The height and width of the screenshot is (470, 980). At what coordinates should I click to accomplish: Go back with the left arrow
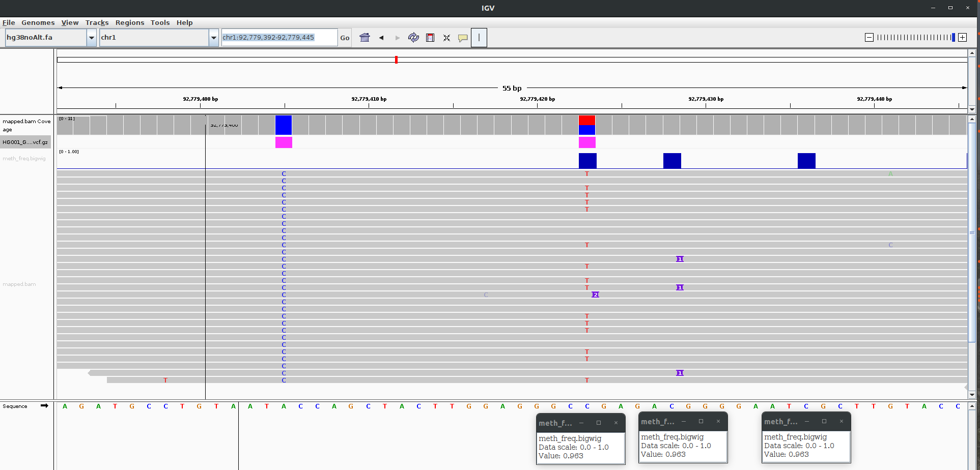click(381, 38)
